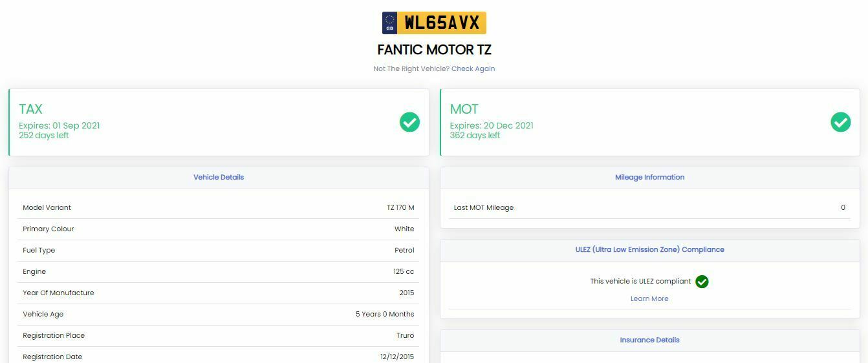
Task: Select the 252 days left text
Action: click(44, 135)
